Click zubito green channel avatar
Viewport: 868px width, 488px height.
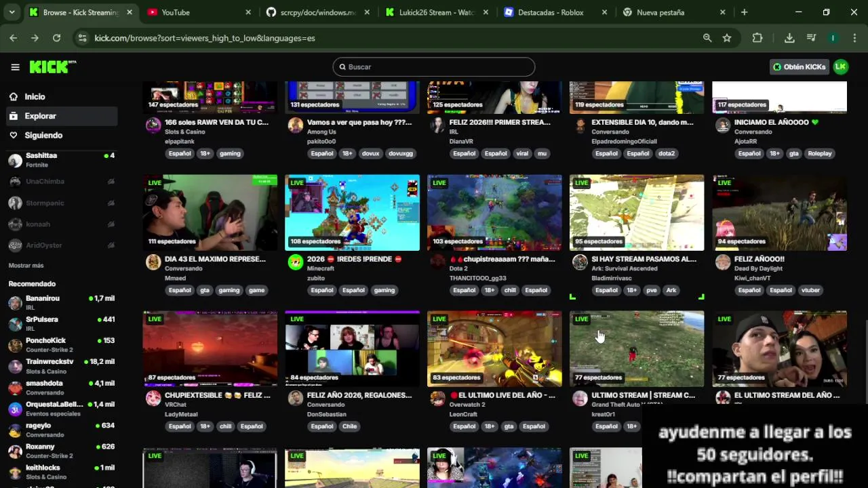click(296, 262)
